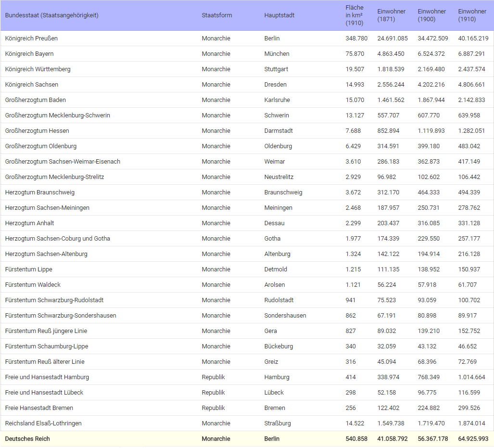This screenshot has width=494, height=448.
Task: Select the Herzogtum Anhalt cell
Action: [x=29, y=223]
